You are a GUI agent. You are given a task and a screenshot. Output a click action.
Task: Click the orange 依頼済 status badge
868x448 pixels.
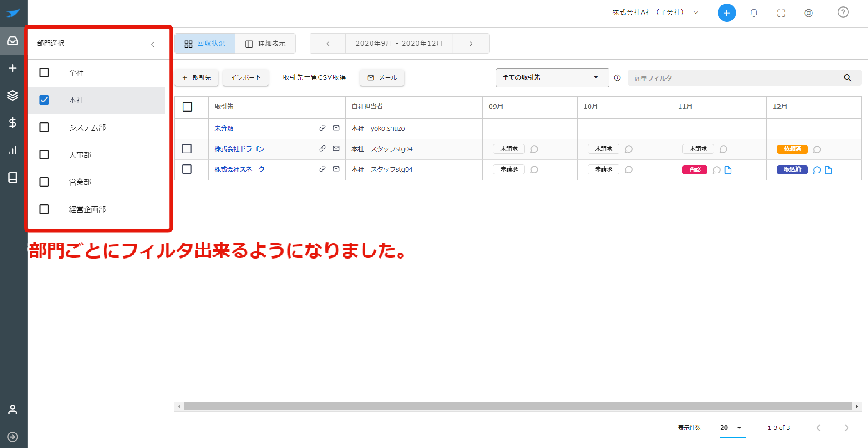click(x=792, y=149)
